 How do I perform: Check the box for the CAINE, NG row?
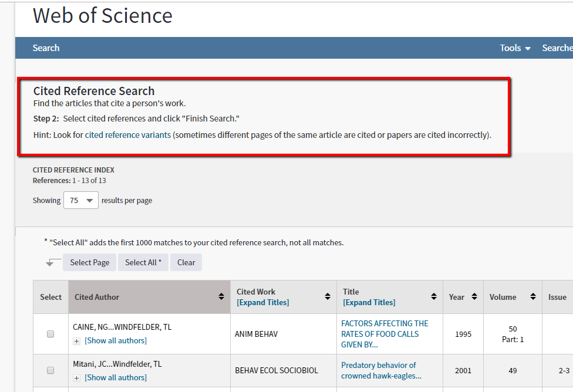pyautogui.click(x=50, y=334)
